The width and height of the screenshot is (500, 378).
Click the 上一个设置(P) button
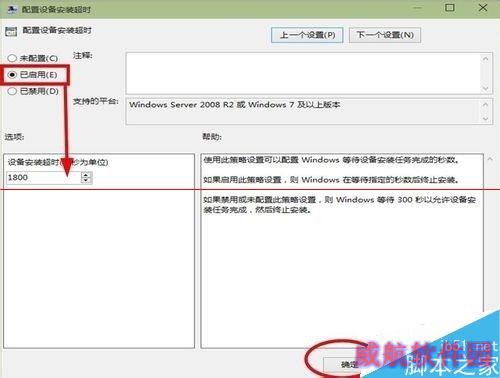click(307, 35)
